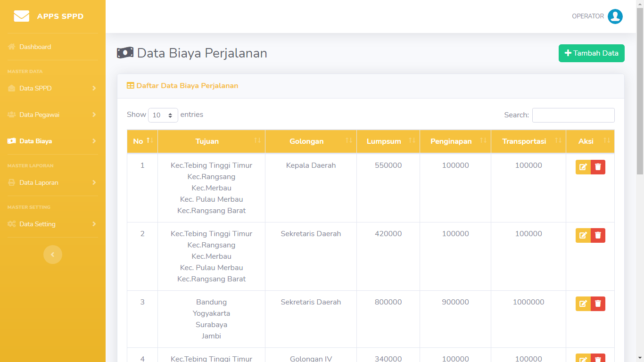Click the Data Setting gears icon
The image size is (644, 362).
pos(12,224)
